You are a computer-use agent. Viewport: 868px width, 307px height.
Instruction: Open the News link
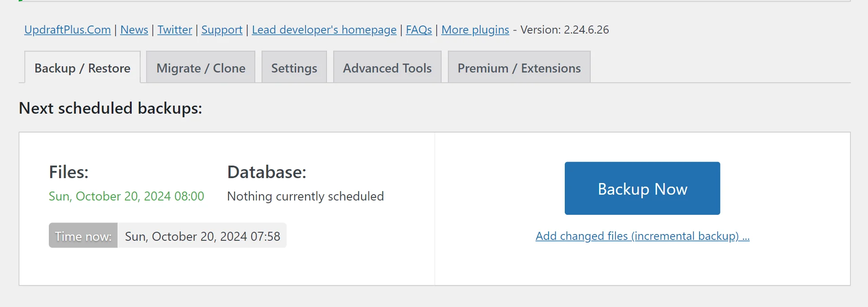[x=134, y=30]
